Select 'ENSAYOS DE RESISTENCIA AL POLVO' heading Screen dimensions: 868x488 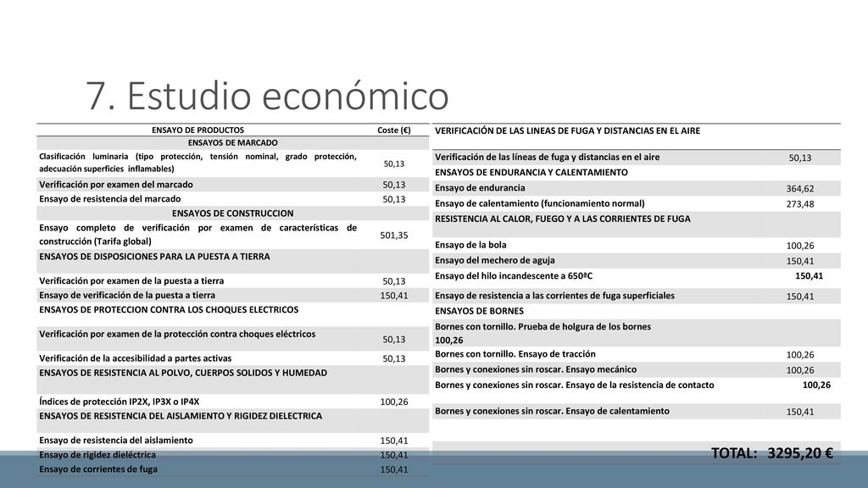pos(183,373)
